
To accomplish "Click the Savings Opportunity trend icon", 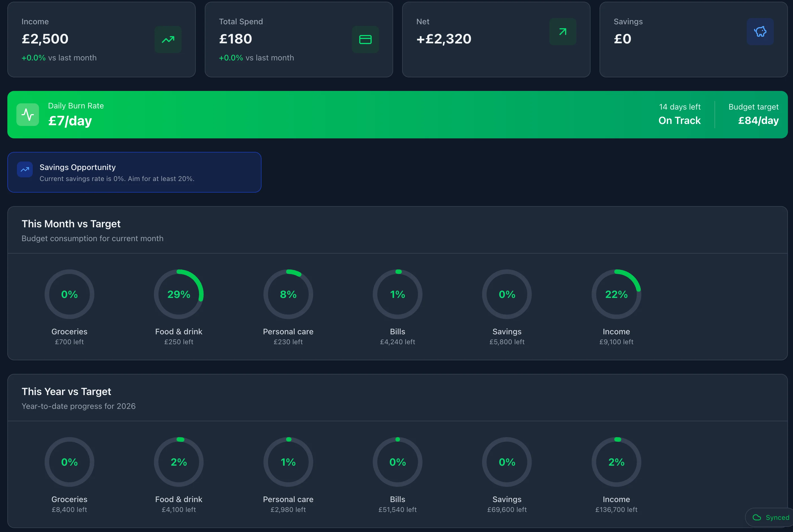I will pos(25,170).
